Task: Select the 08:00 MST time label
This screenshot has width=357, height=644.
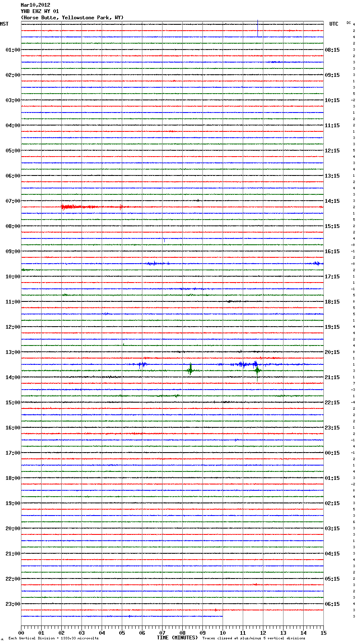Action: tap(13, 226)
